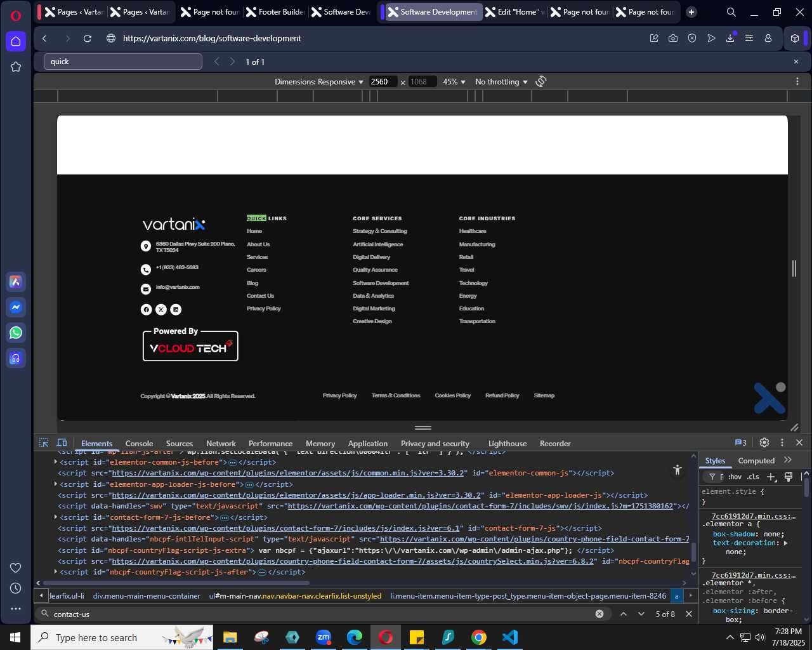The height and width of the screenshot is (650, 812).
Task: Open Easy Setup sliders icon
Action: [x=749, y=39]
